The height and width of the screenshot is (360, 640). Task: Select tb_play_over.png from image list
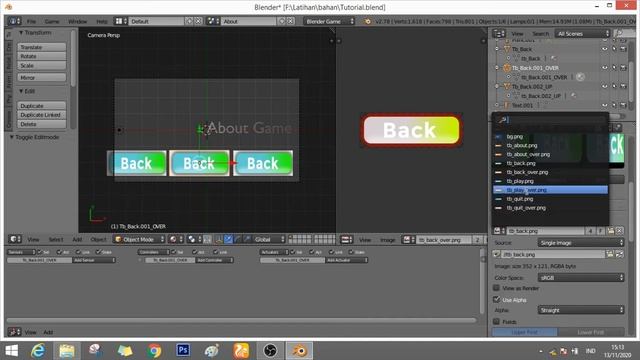550,190
